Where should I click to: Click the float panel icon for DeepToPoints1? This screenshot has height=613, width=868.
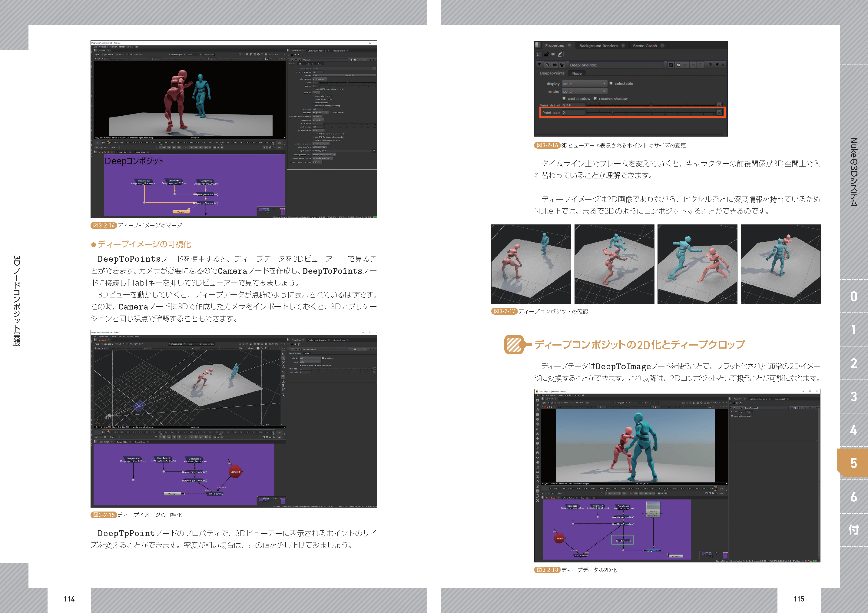(x=717, y=65)
